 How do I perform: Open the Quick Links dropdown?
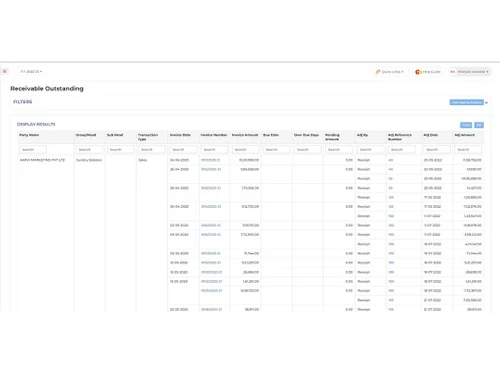pyautogui.click(x=390, y=72)
